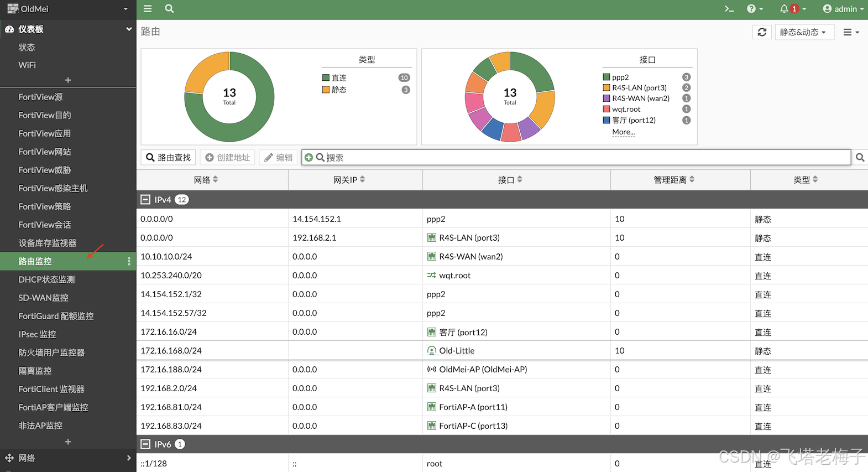Image resolution: width=868 pixels, height=472 pixels.
Task: Open FortiView目的
Action: [45, 115]
